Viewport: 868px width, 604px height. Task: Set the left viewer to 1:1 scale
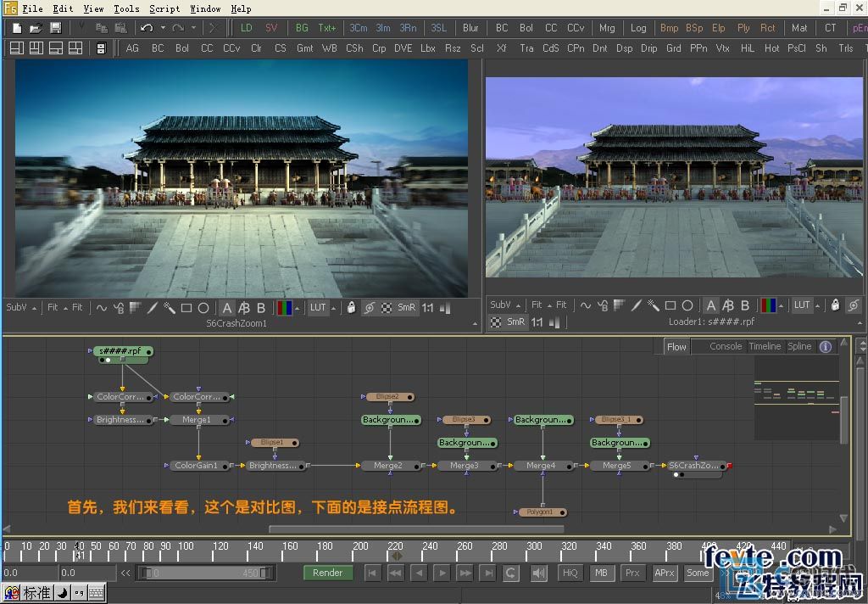point(428,308)
